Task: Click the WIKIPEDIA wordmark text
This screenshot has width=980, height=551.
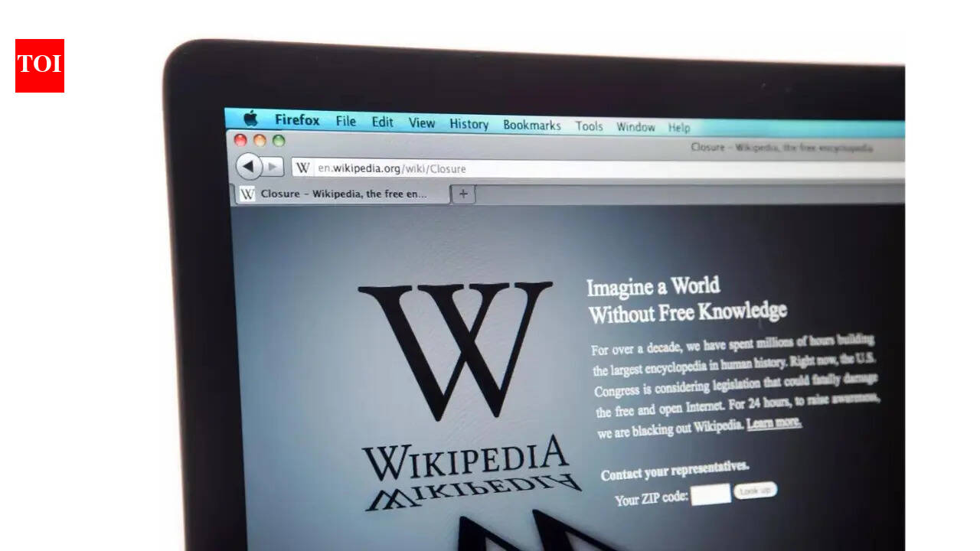Action: point(467,458)
